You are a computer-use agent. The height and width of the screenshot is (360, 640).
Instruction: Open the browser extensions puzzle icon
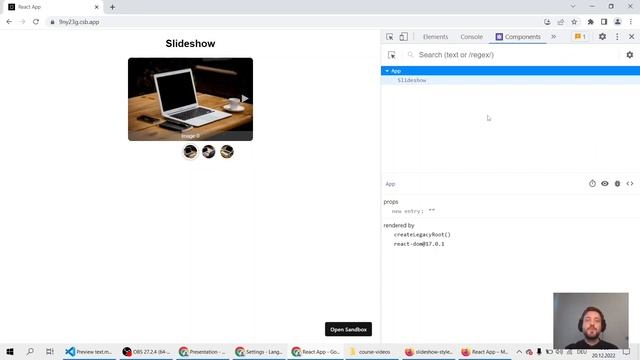pyautogui.click(x=590, y=22)
